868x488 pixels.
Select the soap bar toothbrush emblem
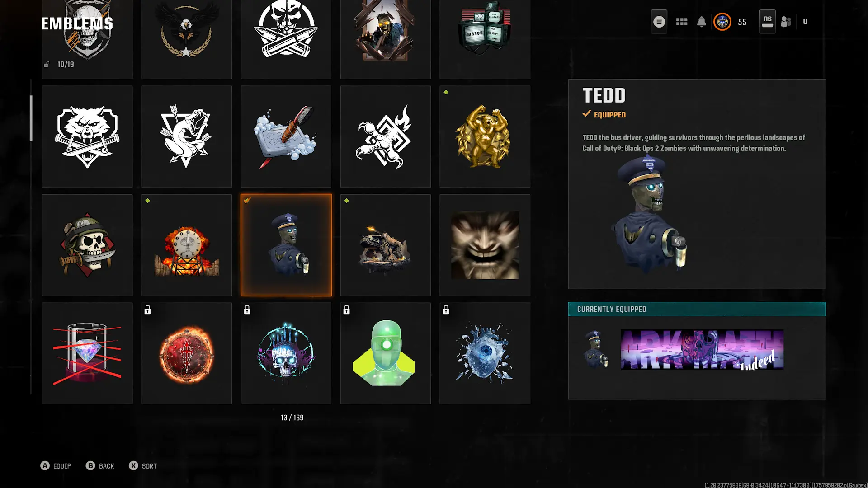286,136
